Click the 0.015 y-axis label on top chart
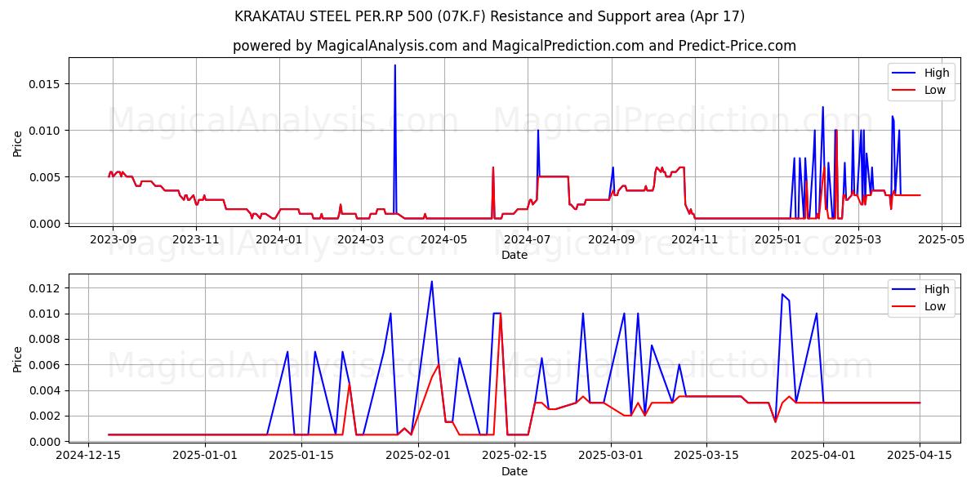Screen dimensions: 980x490 tap(46, 84)
